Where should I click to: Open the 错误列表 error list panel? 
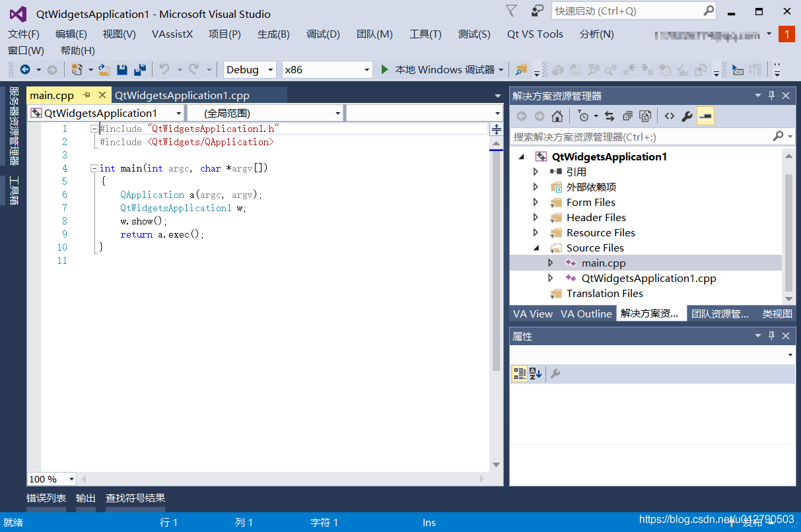pos(46,498)
